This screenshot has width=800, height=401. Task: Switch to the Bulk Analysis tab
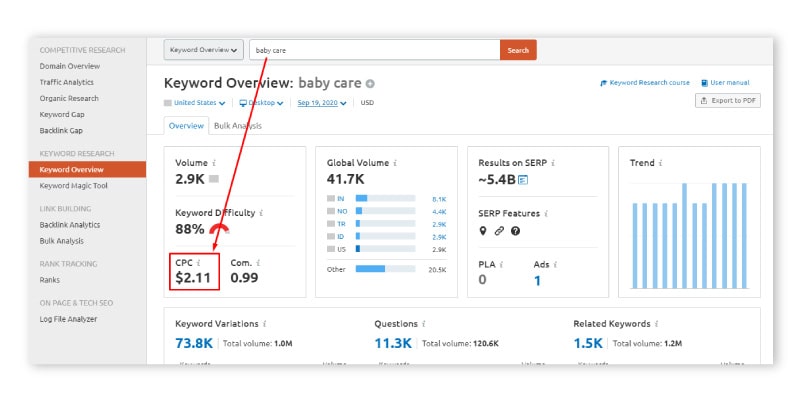[238, 126]
